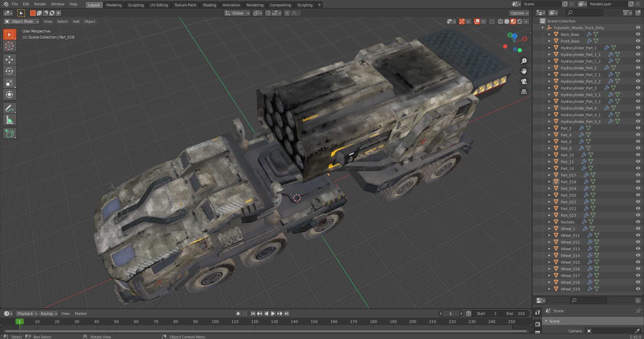Collapse Futuristic_Missile_Truck_Dirty collection
Image resolution: width=644 pixels, height=339 pixels.
[543, 28]
